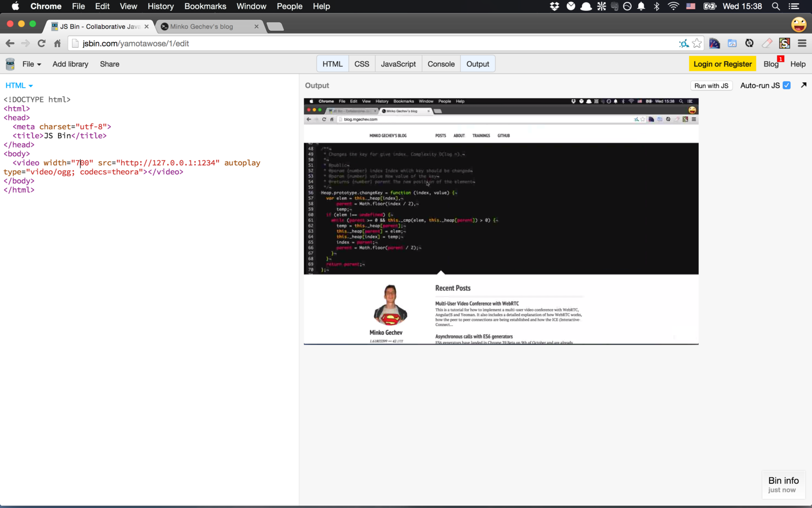812x508 pixels.
Task: Open a new browser tab
Action: tap(275, 27)
